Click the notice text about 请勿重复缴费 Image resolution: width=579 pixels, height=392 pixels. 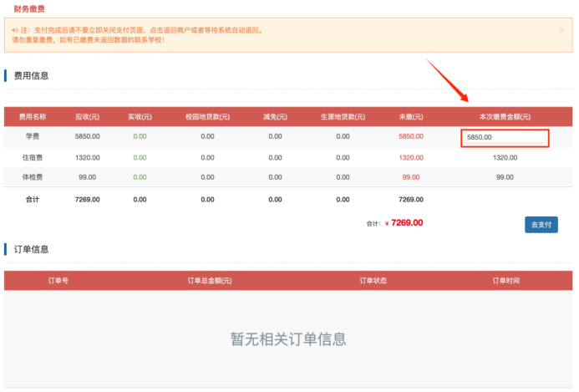89,40
